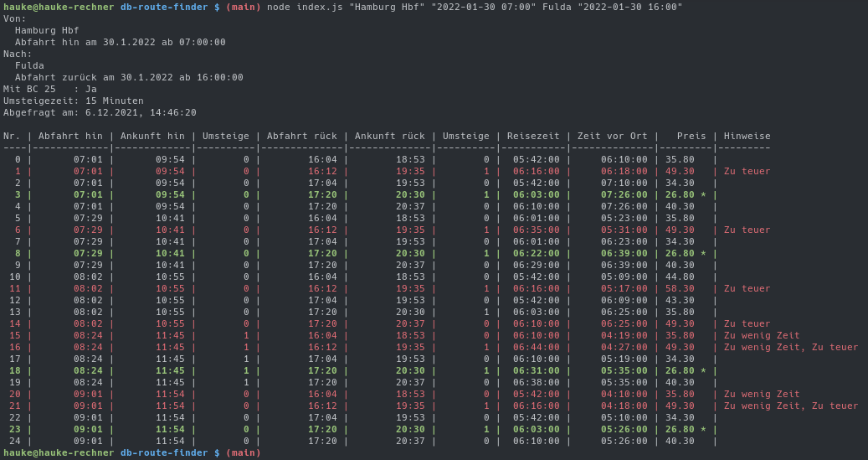This screenshot has width=868, height=460.
Task: Click "Fulda" under the Nach: heading
Action: [29, 65]
